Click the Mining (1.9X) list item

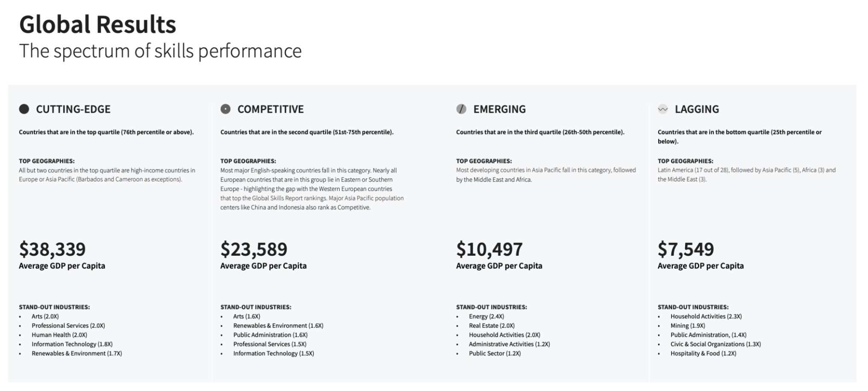(x=687, y=326)
